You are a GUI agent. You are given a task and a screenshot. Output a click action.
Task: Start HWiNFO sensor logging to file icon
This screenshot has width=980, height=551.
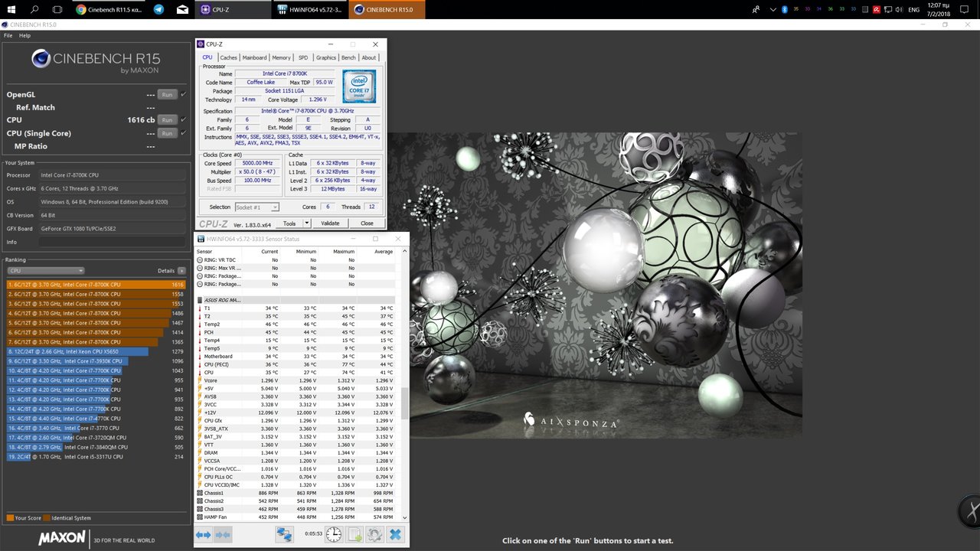click(354, 534)
